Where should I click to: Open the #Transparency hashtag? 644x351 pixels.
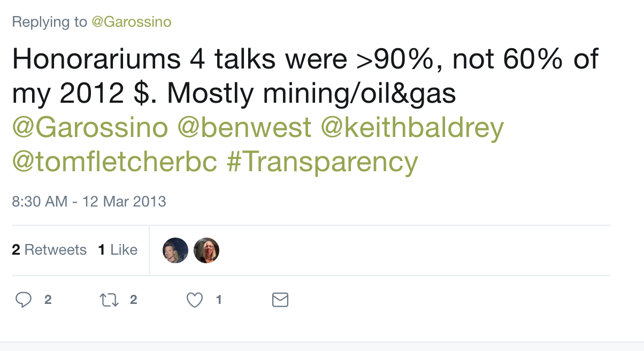322,162
